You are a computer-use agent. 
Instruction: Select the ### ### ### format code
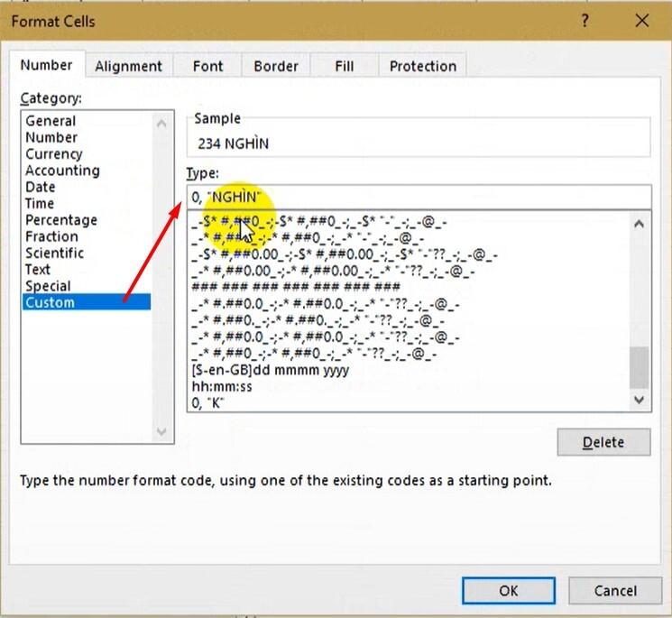coord(296,287)
